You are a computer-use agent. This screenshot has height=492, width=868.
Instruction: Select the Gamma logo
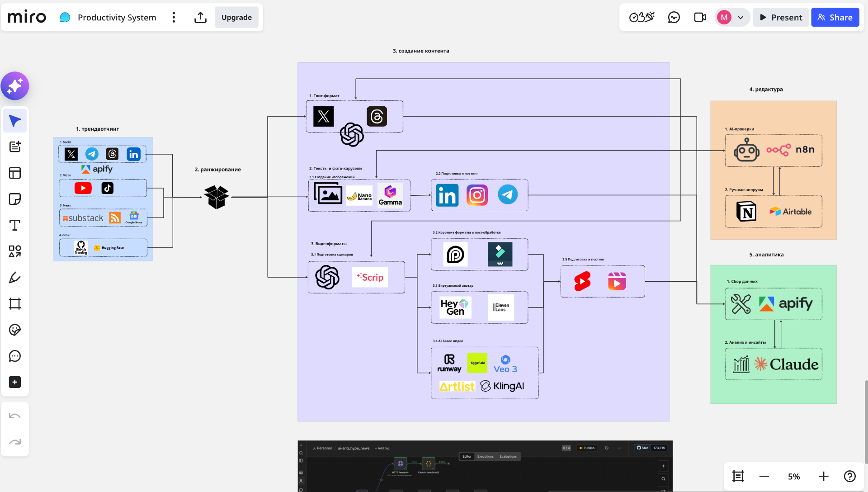tap(390, 195)
